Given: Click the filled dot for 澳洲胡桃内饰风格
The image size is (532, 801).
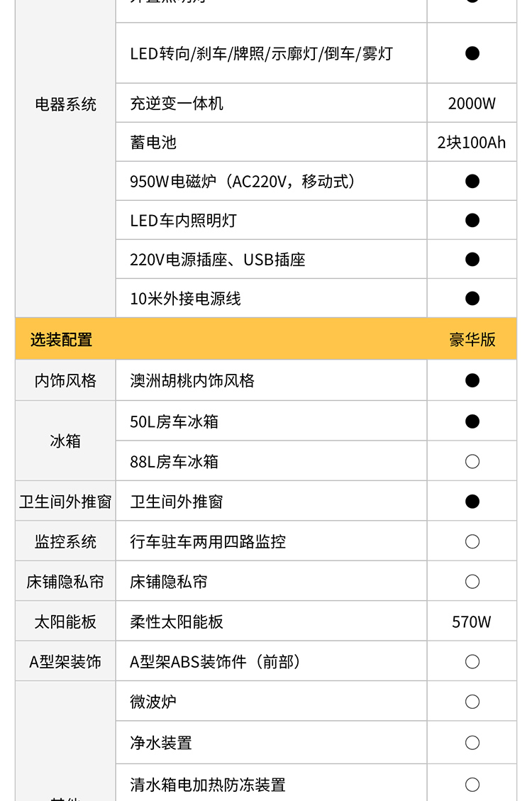Looking at the screenshot, I should pos(472,380).
